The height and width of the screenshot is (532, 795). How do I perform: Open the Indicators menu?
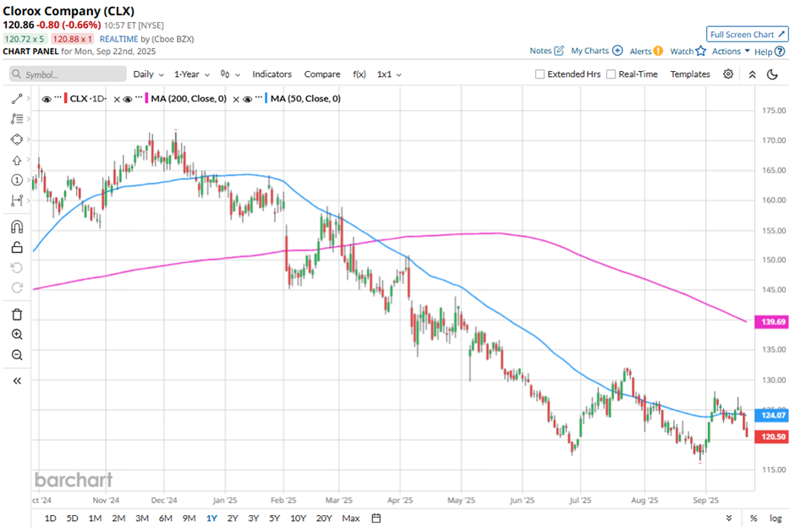point(271,74)
